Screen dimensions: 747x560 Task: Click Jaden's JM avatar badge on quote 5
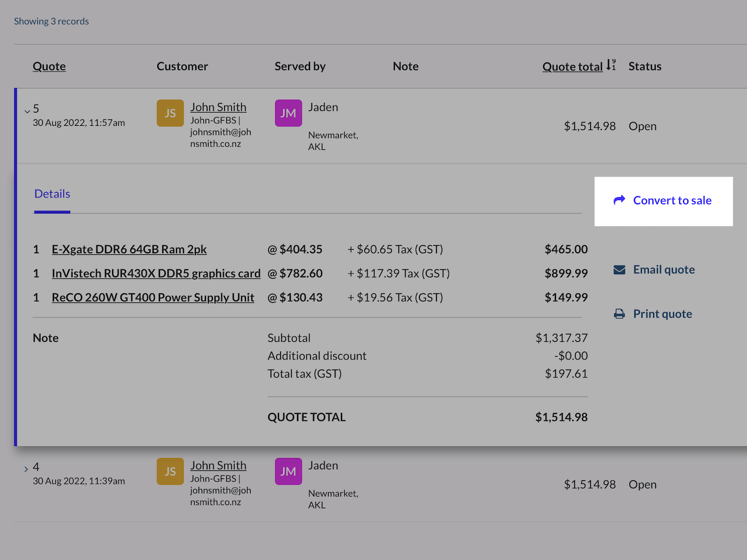[x=288, y=113]
